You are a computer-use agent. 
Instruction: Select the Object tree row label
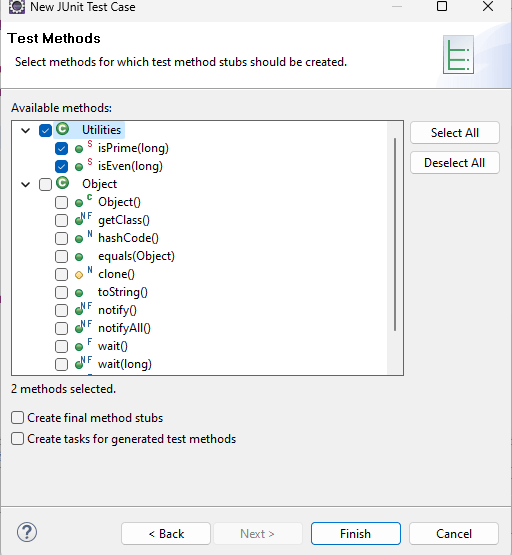click(x=99, y=184)
